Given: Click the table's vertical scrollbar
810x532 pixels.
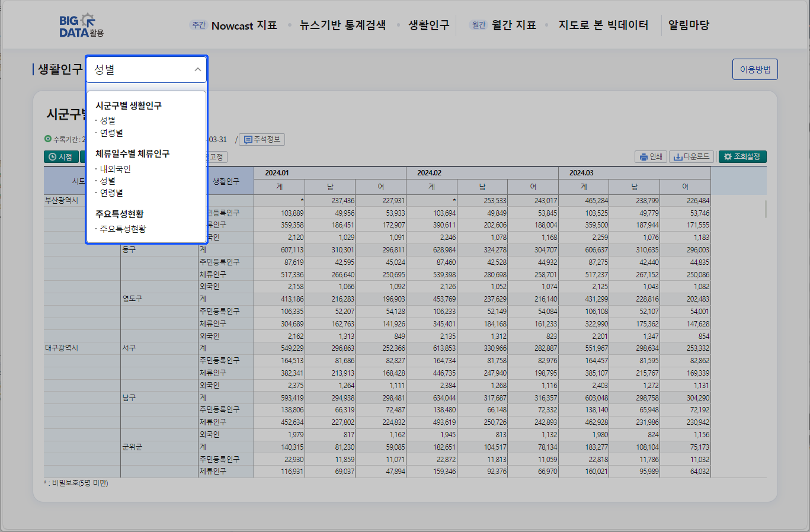Looking at the screenshot, I should (766, 209).
